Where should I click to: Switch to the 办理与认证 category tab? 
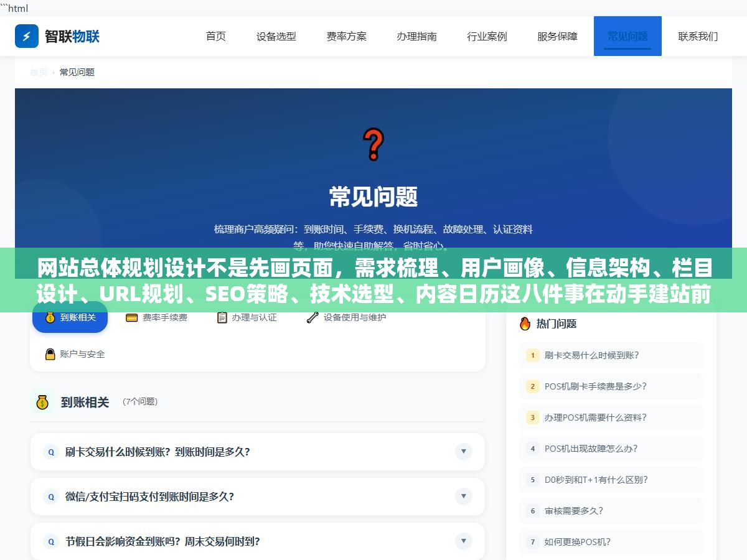[247, 317]
